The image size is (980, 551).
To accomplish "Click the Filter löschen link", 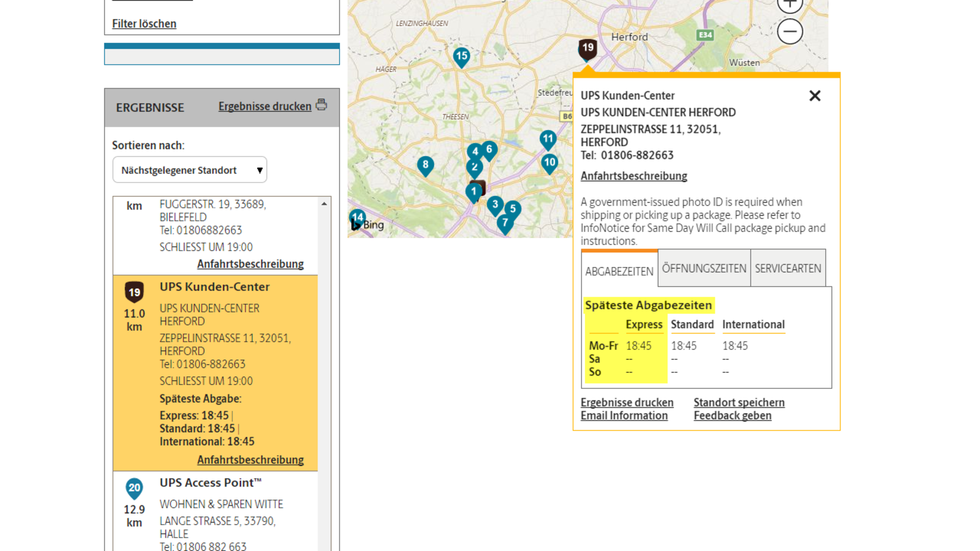I will [144, 23].
